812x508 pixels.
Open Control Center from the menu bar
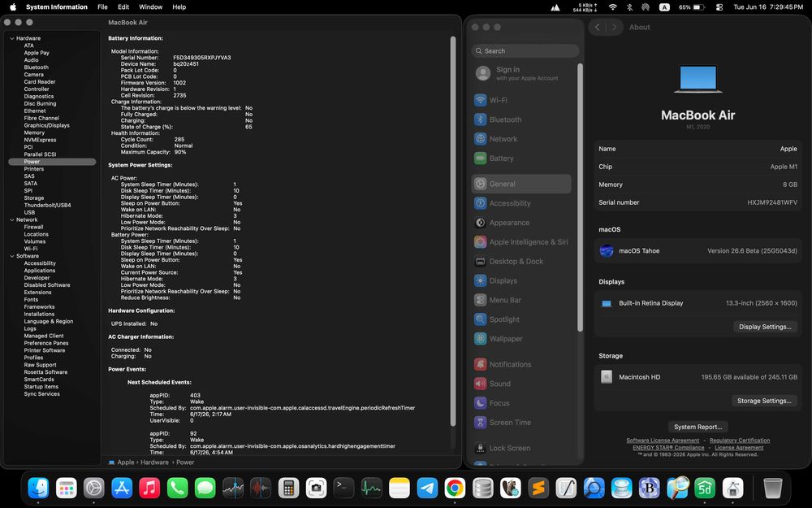point(719,7)
